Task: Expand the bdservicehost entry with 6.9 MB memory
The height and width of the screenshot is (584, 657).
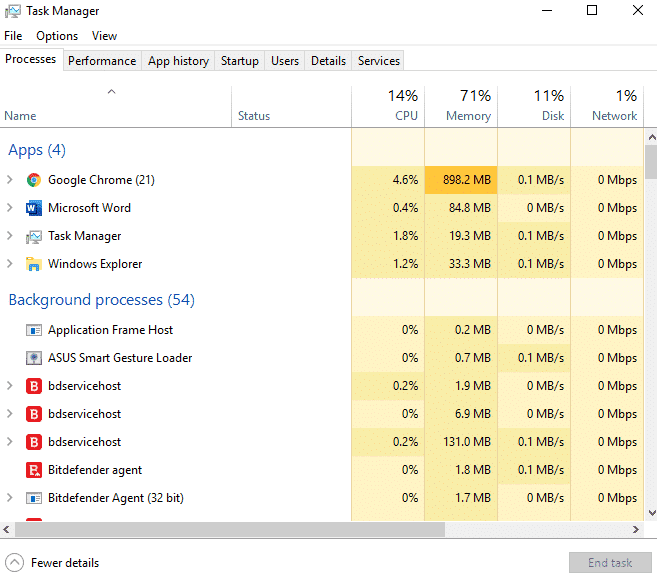Action: [10, 414]
